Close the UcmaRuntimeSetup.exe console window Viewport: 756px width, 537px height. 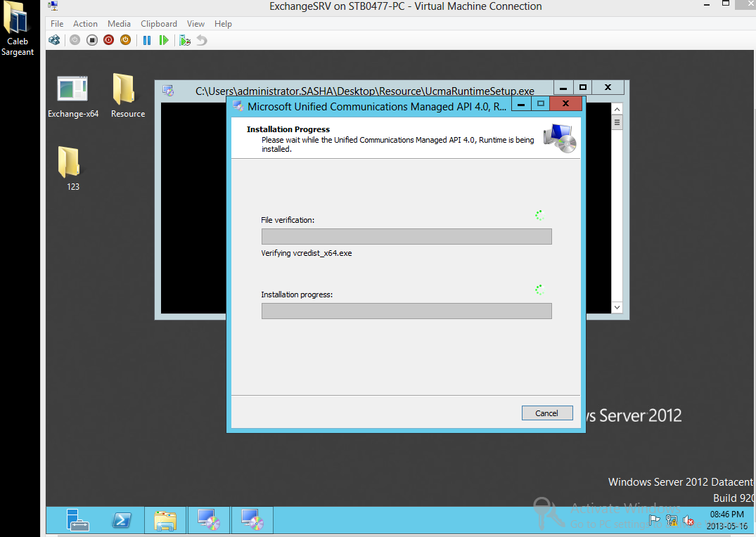tap(608, 88)
